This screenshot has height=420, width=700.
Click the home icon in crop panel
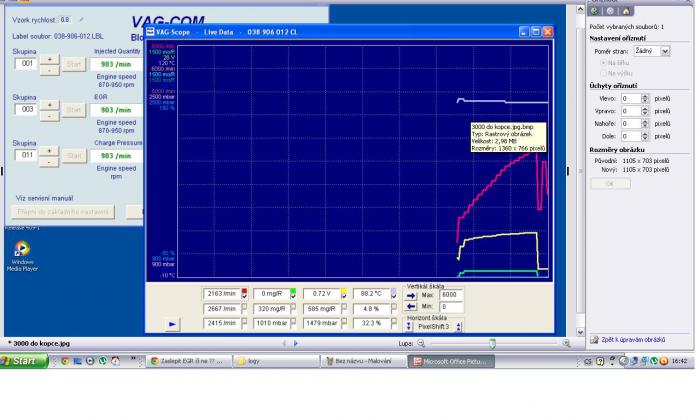point(626,10)
